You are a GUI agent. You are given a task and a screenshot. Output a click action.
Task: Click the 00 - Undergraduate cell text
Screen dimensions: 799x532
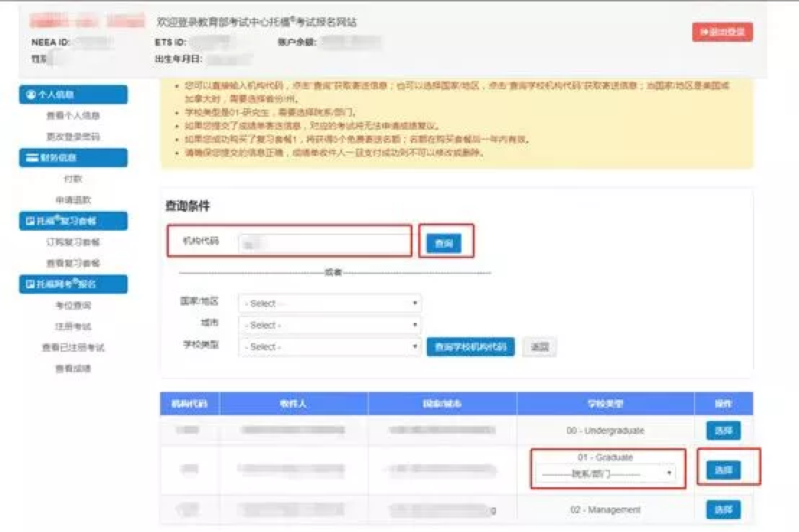[605, 430]
